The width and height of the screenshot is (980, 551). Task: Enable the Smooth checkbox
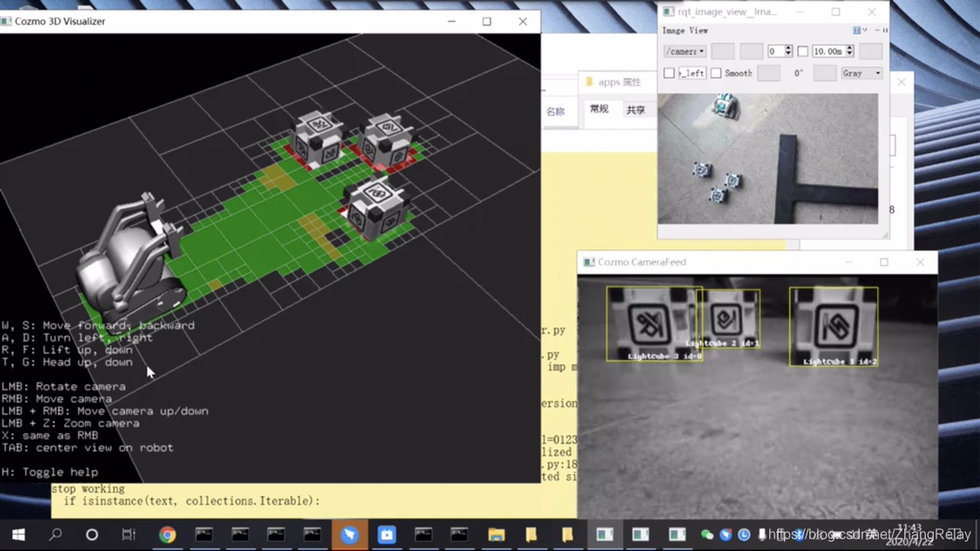716,73
